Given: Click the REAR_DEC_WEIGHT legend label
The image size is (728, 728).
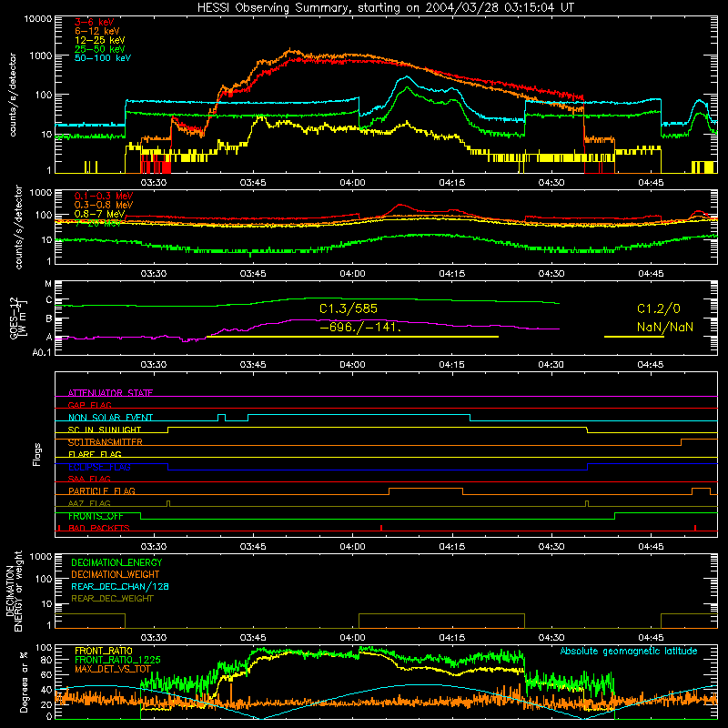Looking at the screenshot, I should click(112, 599).
